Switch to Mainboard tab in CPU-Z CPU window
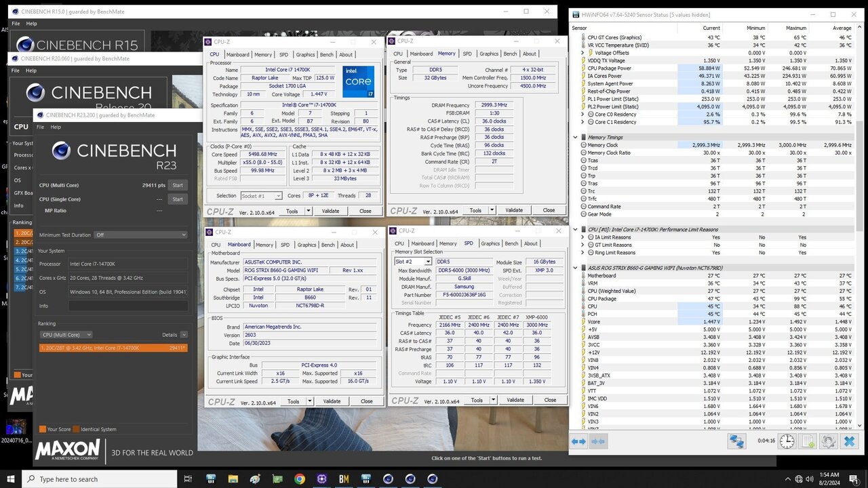Screen dimensions: 868x488 point(237,55)
